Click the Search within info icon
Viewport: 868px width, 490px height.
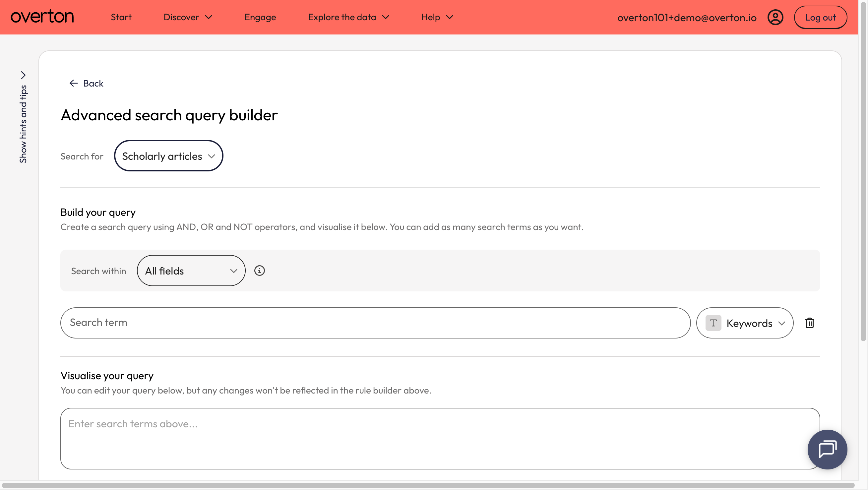point(260,271)
